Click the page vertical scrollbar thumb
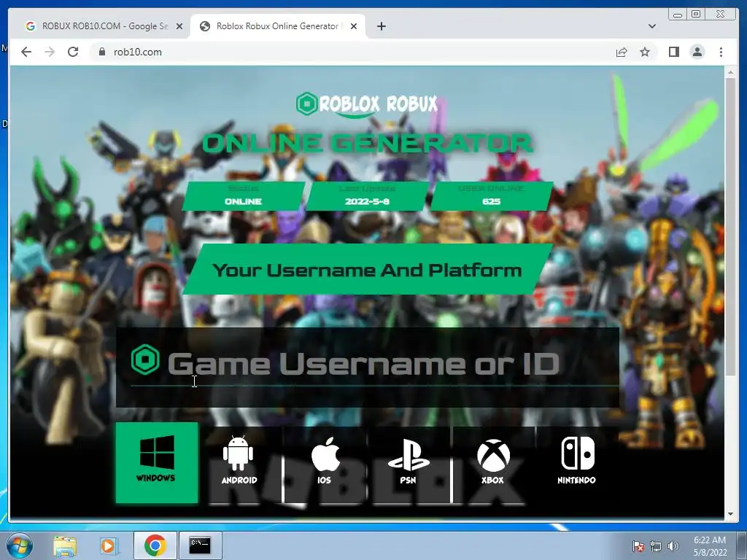The width and height of the screenshot is (747, 560). [730, 226]
